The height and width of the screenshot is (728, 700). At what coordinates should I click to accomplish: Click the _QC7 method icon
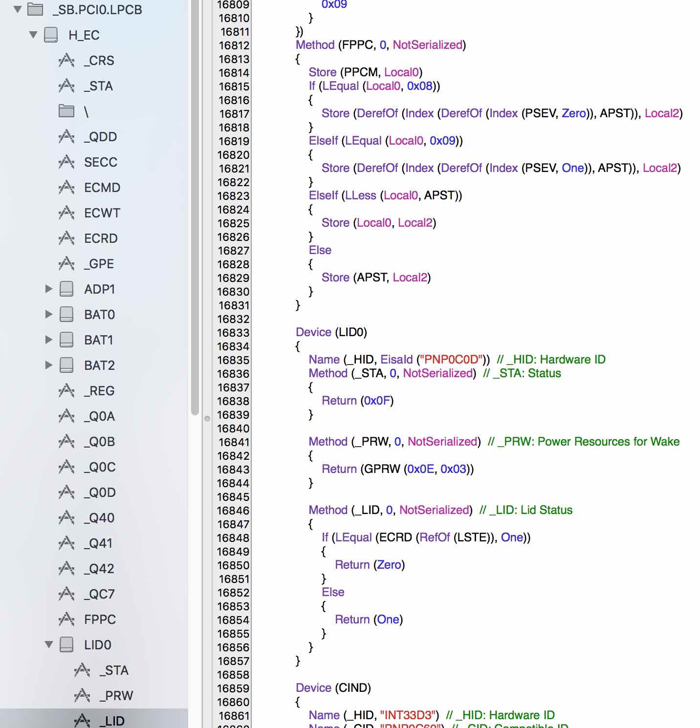[x=66, y=594]
